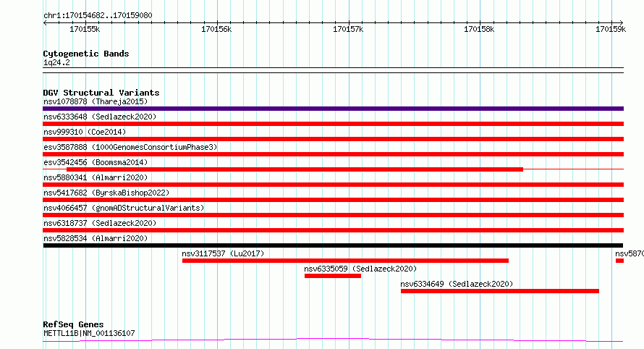The width and height of the screenshot is (644, 349).
Task: Click the 170157k ruler tick label
Action: coord(348,29)
